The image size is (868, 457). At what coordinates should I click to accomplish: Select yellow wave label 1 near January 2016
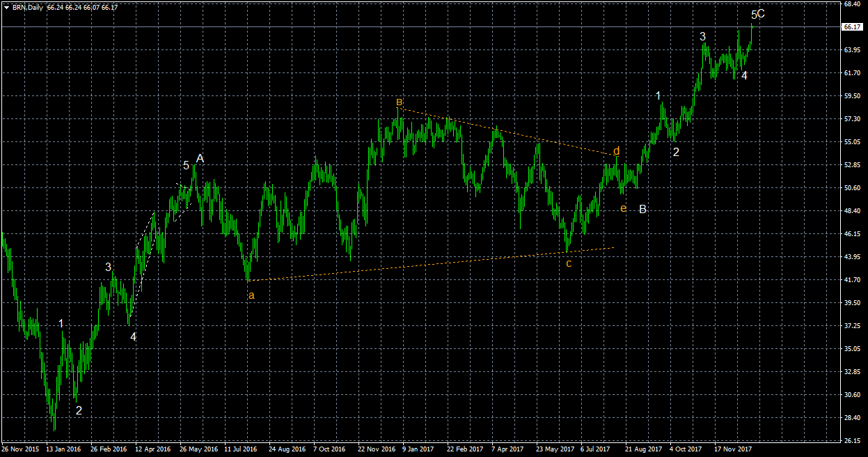pos(61,323)
